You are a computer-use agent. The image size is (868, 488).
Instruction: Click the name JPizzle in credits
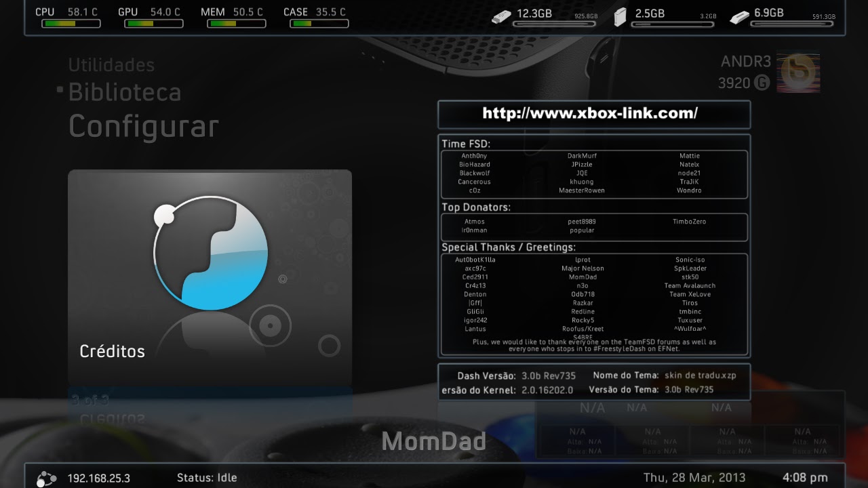[x=582, y=165]
